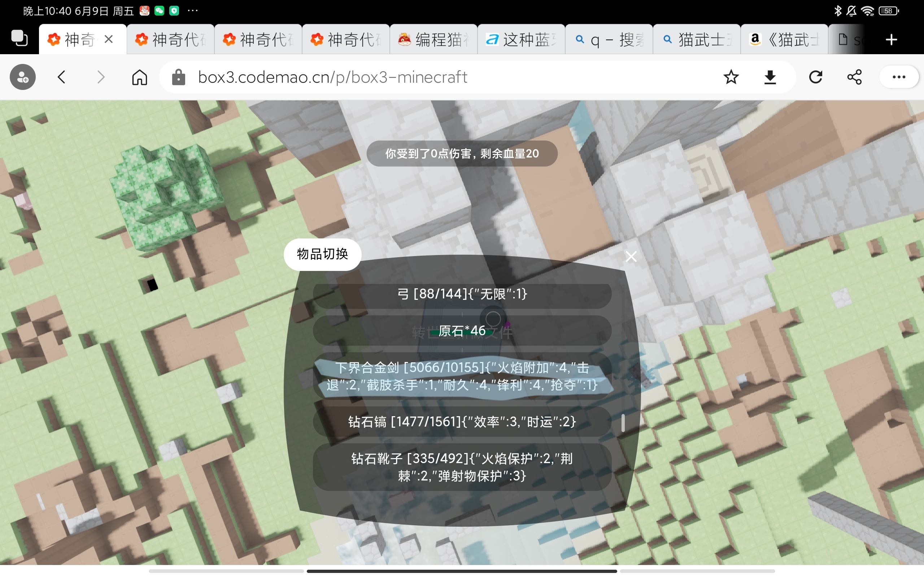
Task: Tap the green shield notification icon
Action: point(174,11)
